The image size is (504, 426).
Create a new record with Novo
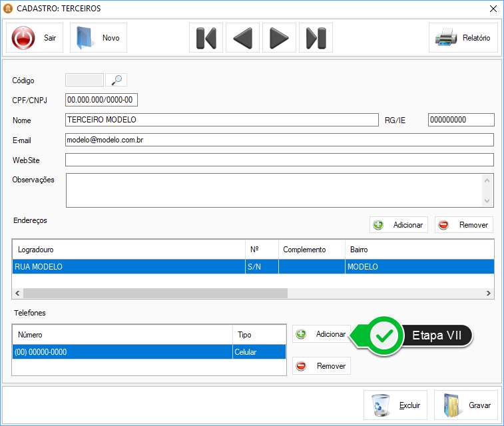(x=99, y=37)
